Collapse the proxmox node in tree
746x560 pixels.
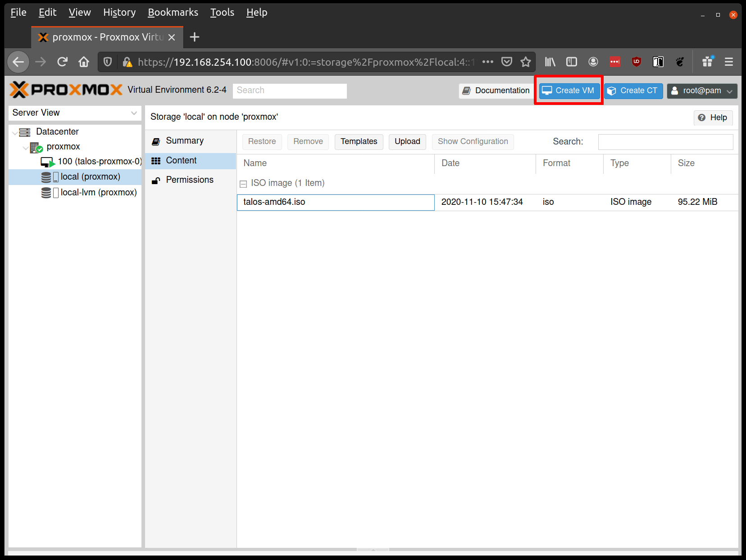tap(26, 147)
